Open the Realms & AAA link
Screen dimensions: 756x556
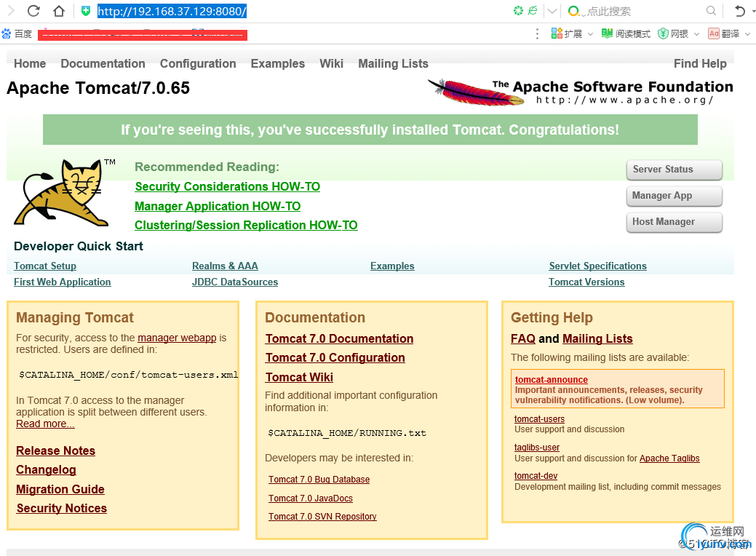pos(225,266)
